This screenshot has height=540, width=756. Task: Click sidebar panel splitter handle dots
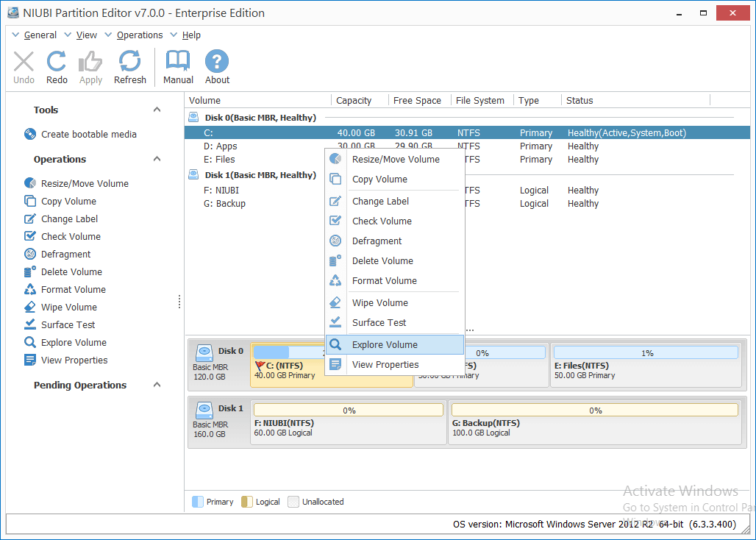pyautogui.click(x=179, y=302)
